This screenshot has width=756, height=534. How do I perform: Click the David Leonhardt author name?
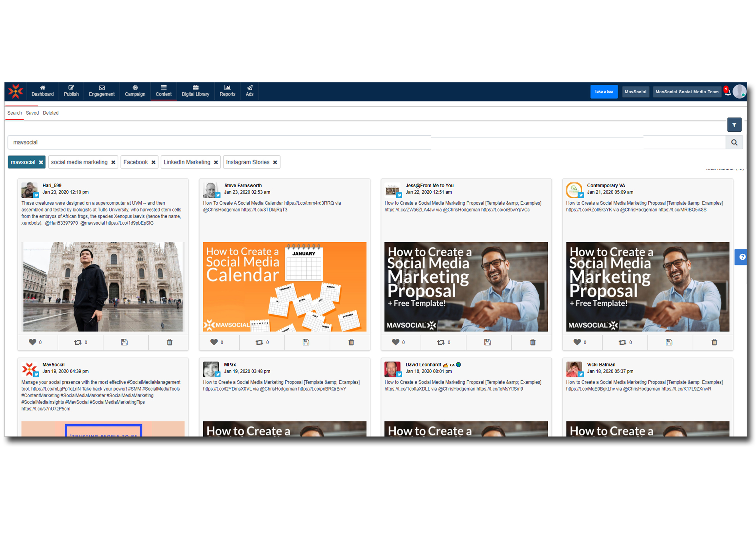tap(423, 365)
